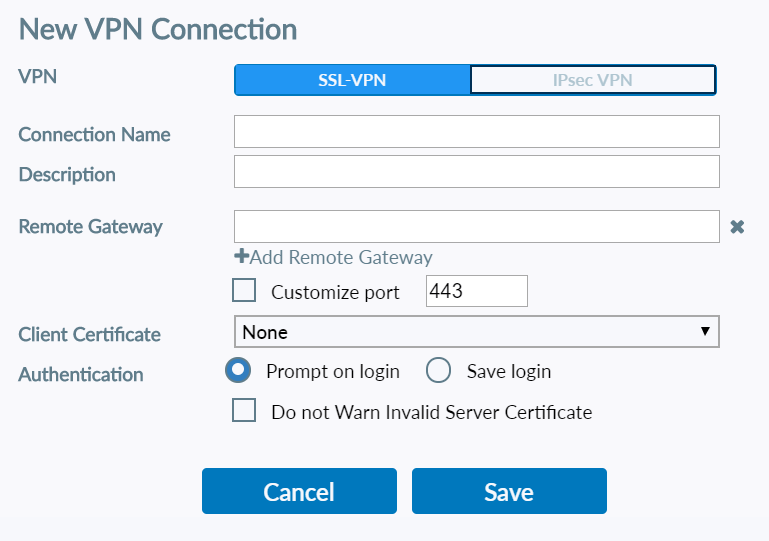The height and width of the screenshot is (541, 769).
Task: Open the Client Certificate 'None' combo box
Action: [470, 332]
